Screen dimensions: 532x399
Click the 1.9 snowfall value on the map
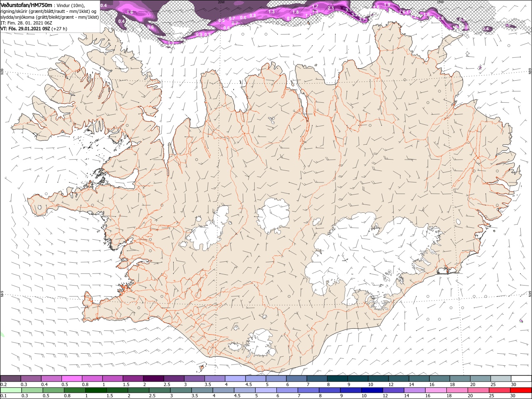(387, 5)
